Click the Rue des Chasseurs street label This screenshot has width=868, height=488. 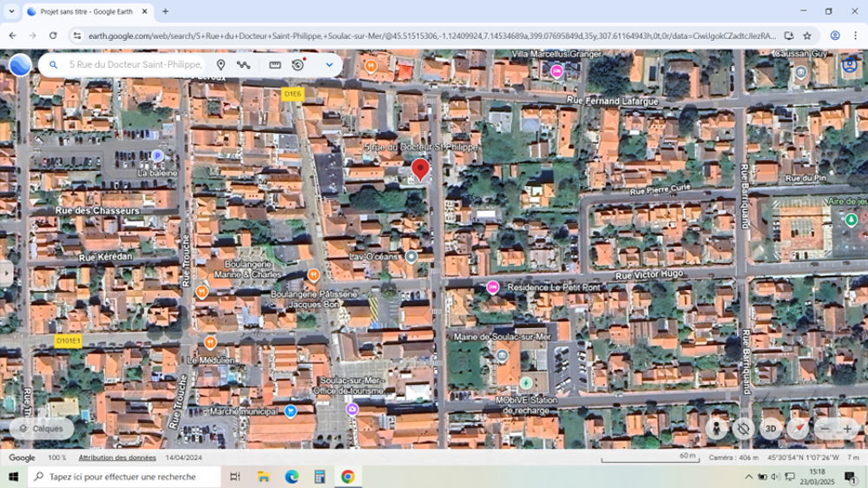97,211
